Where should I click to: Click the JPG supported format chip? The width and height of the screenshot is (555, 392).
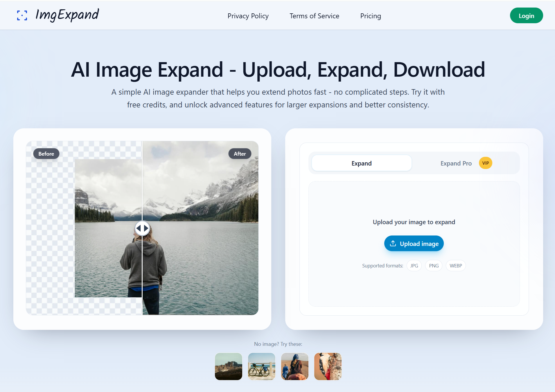(x=414, y=265)
